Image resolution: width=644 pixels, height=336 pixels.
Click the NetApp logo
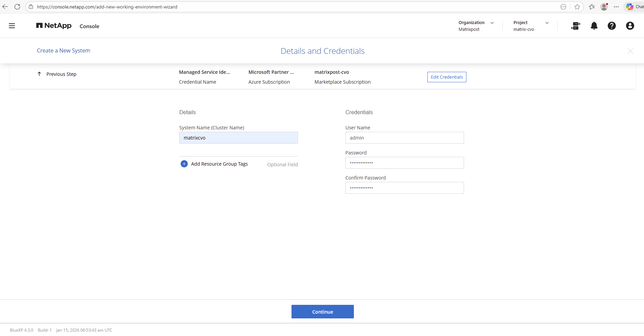(54, 26)
